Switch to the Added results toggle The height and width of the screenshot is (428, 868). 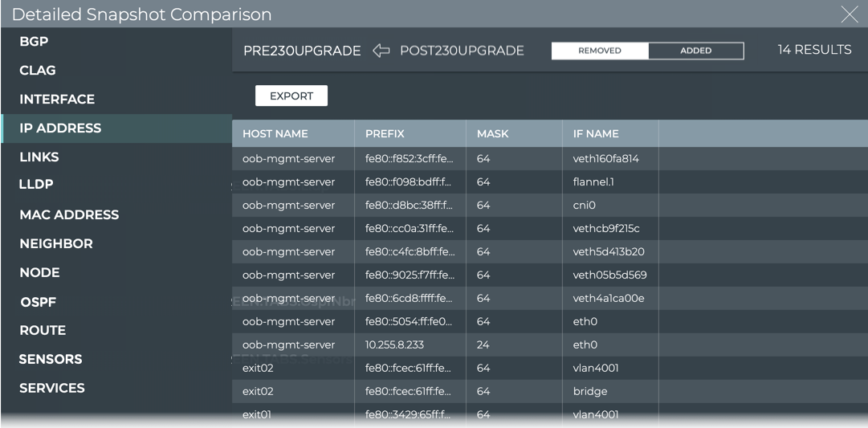[x=695, y=51]
